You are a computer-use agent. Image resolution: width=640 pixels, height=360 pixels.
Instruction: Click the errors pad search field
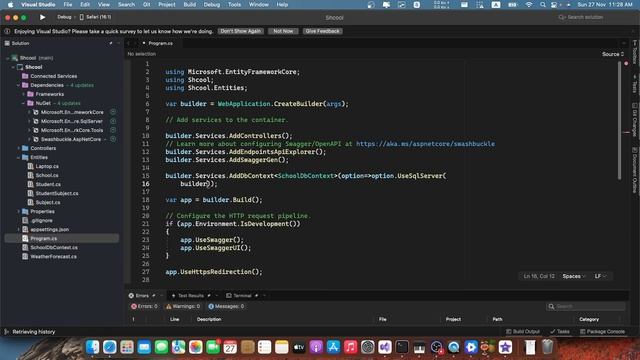click(x=585, y=306)
